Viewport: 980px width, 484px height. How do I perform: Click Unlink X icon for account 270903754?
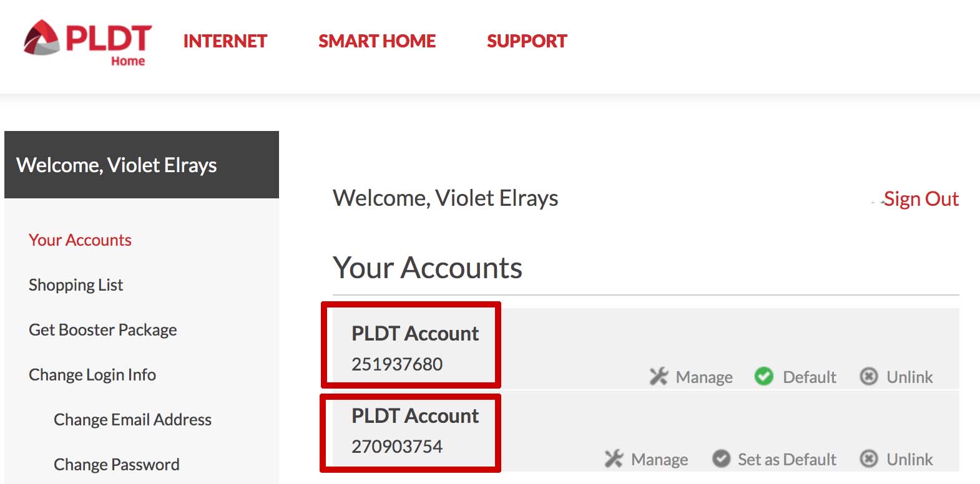[x=868, y=458]
